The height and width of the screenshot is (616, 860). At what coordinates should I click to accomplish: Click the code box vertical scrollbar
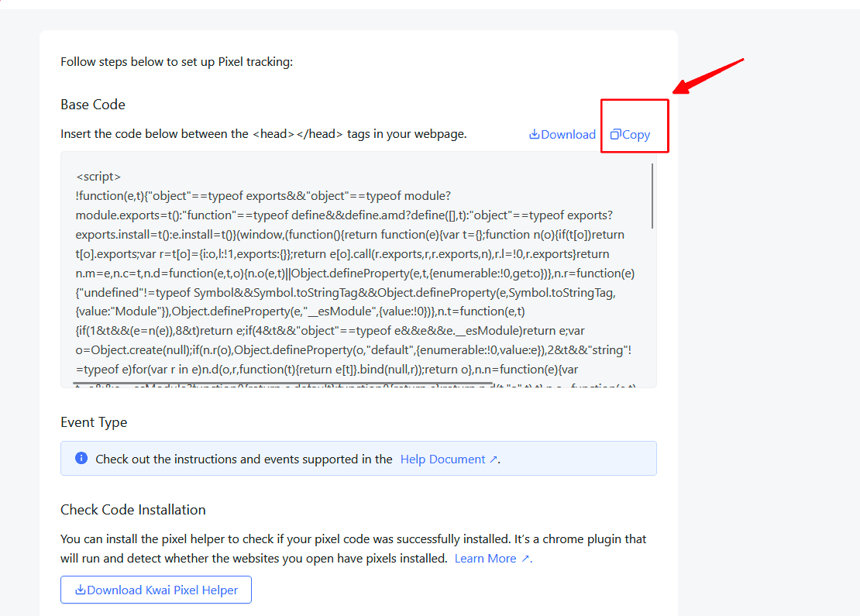coord(652,195)
